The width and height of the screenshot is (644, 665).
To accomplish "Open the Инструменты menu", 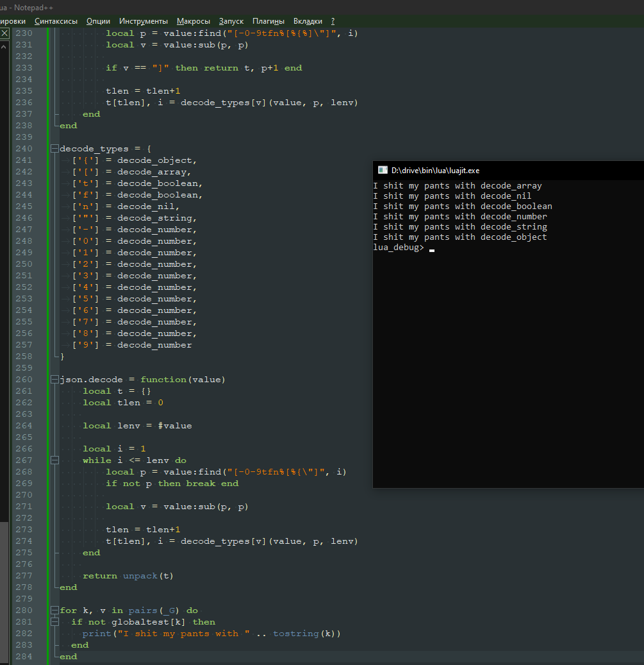I will click(x=144, y=21).
